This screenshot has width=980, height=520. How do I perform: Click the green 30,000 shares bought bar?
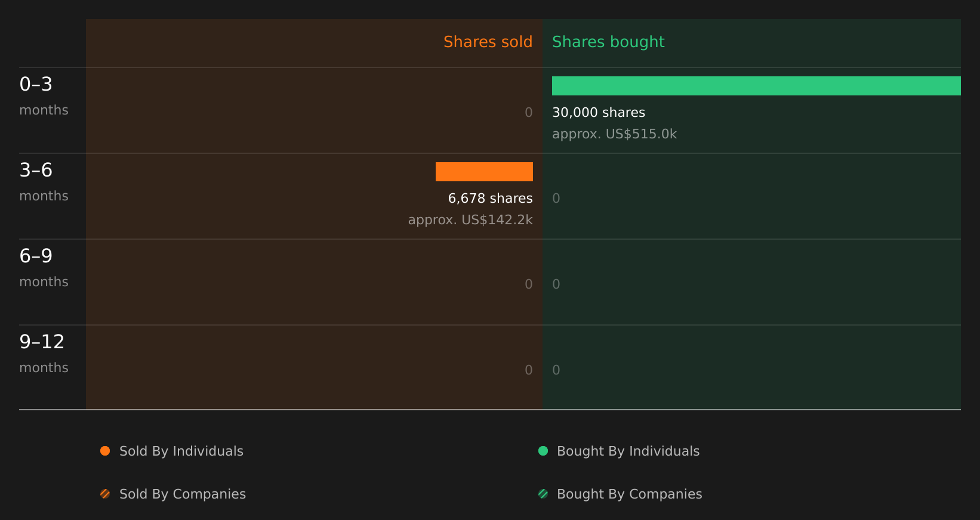click(x=756, y=86)
